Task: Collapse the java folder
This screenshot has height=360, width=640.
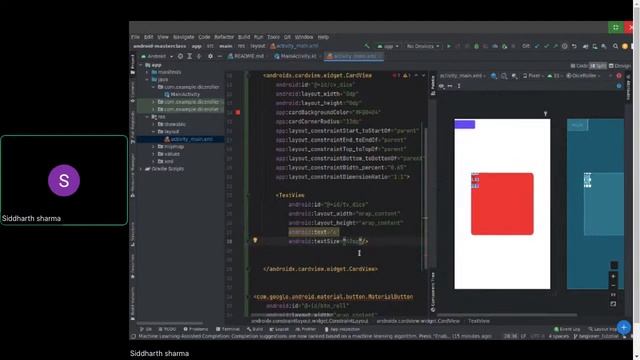Action: pyautogui.click(x=147, y=80)
